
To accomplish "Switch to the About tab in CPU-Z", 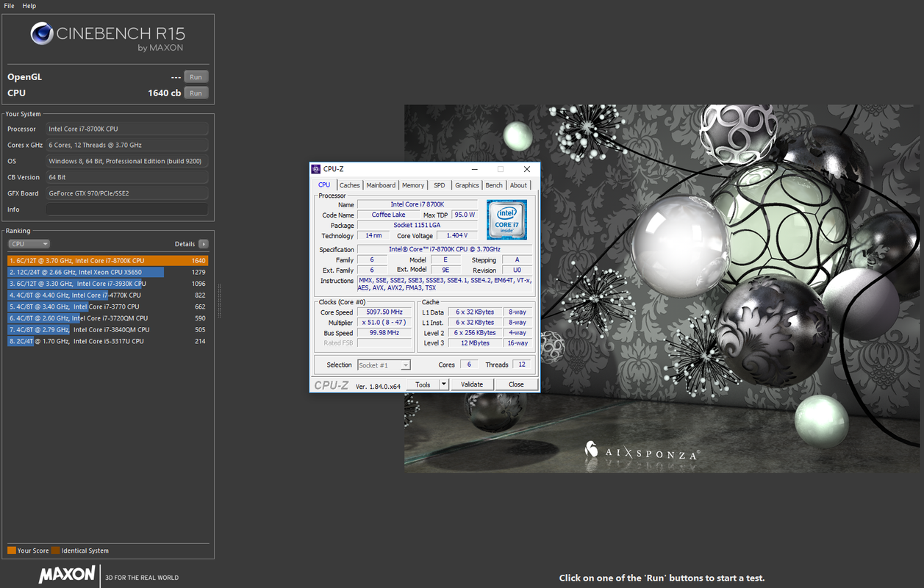I will click(519, 185).
